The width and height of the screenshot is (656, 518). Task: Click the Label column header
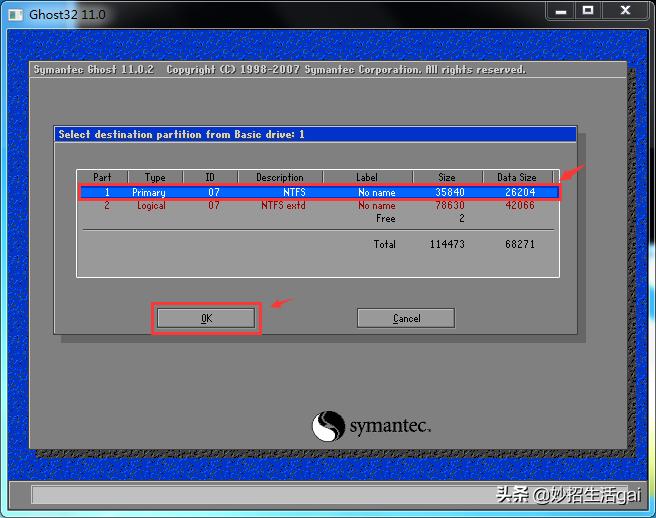point(367,177)
